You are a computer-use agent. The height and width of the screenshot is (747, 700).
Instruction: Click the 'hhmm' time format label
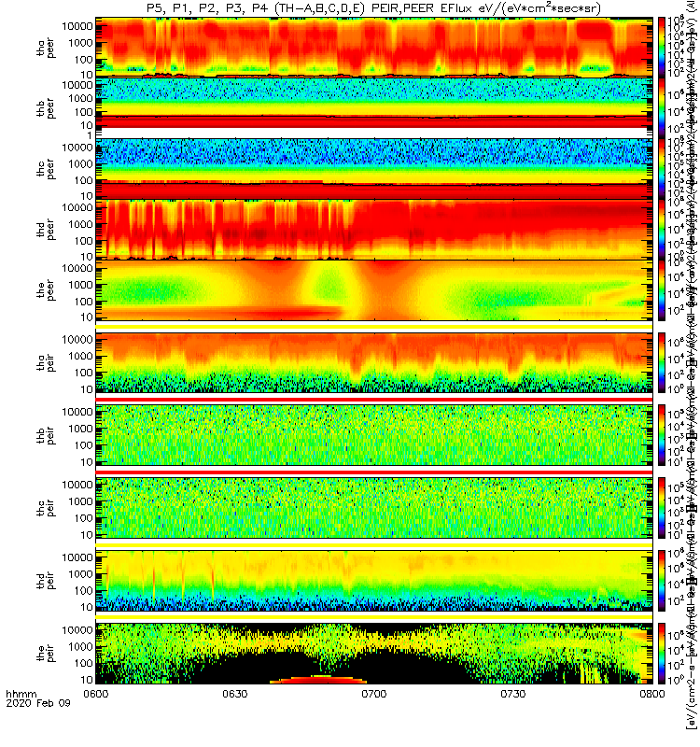pyautogui.click(x=21, y=694)
